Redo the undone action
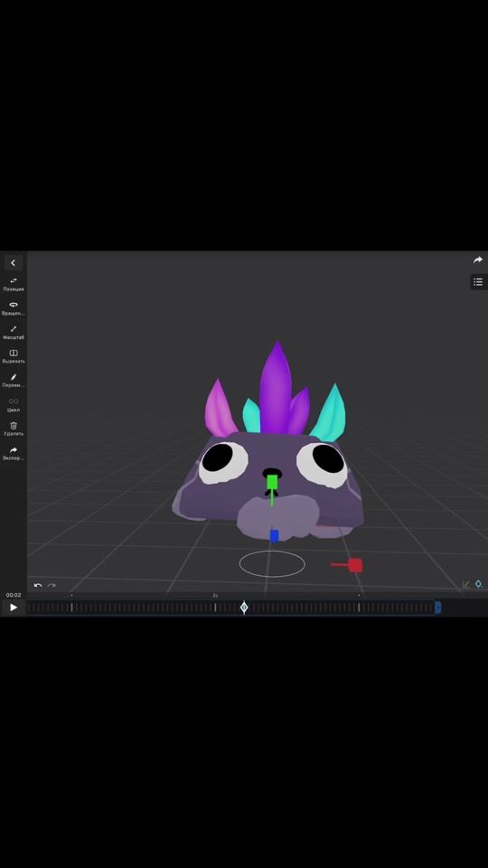Viewport: 488px width, 868px height. pos(52,585)
